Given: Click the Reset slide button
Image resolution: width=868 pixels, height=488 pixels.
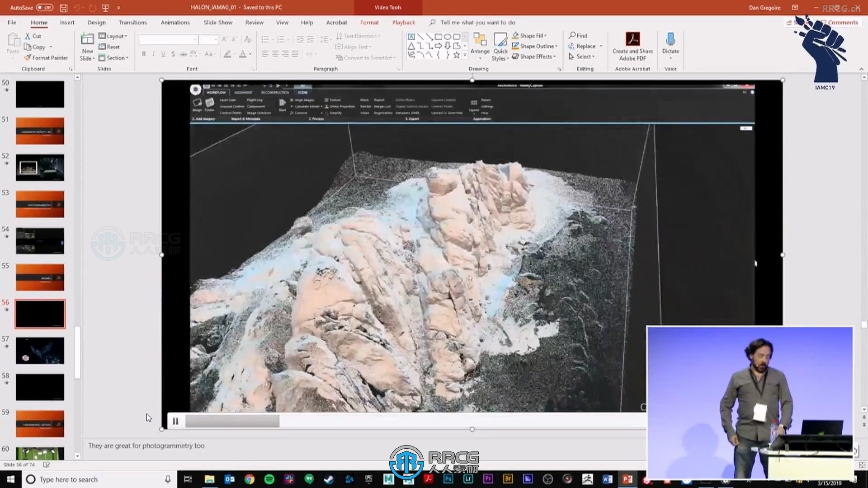Looking at the screenshot, I should [x=109, y=47].
